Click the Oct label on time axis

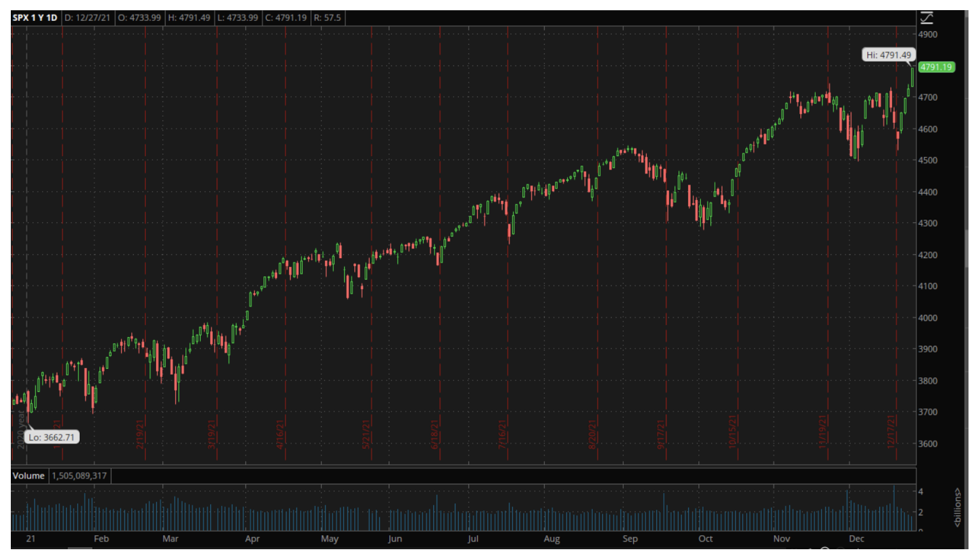[x=706, y=539]
